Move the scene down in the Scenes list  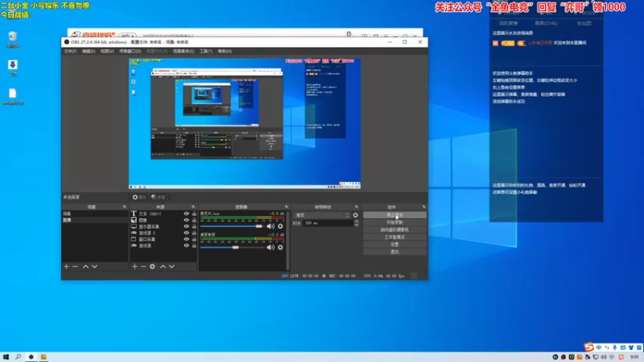[94, 267]
